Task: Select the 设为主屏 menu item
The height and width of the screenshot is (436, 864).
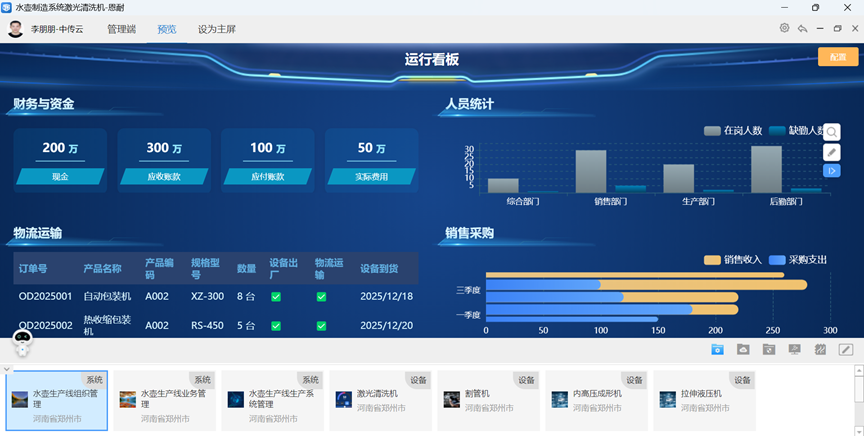Action: [217, 29]
